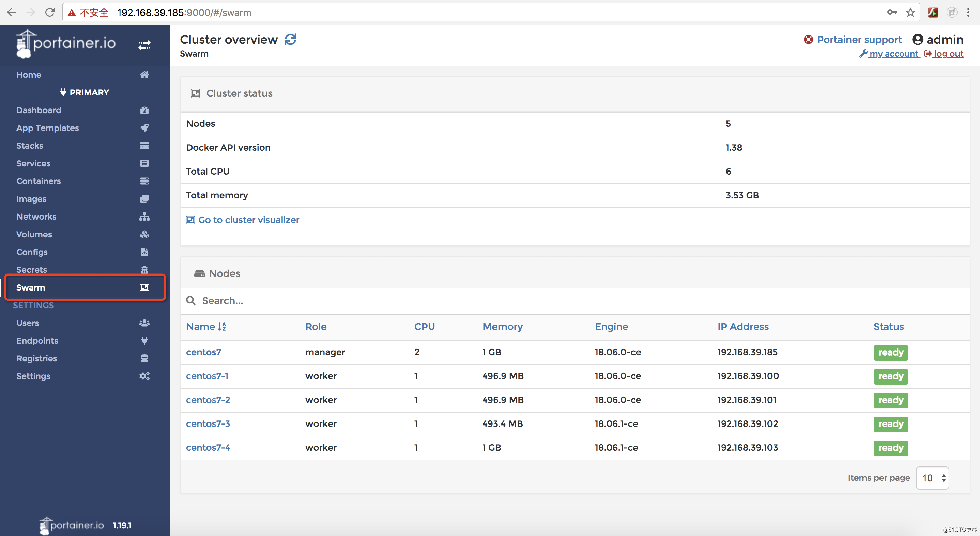Click the Users group icon

[x=144, y=323]
